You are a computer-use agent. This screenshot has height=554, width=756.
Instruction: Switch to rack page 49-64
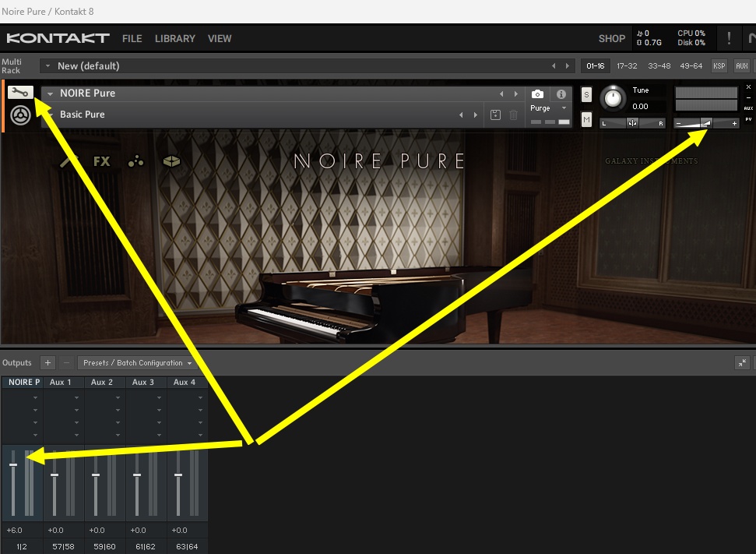coord(691,65)
